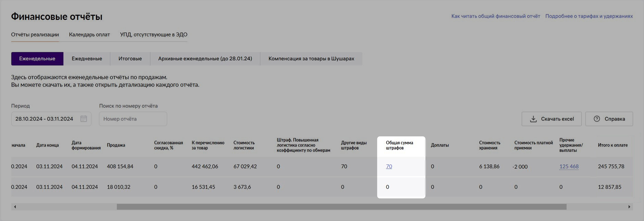The width and height of the screenshot is (644, 221).
Task: Click the question mark icon on Справка
Action: 597,119
